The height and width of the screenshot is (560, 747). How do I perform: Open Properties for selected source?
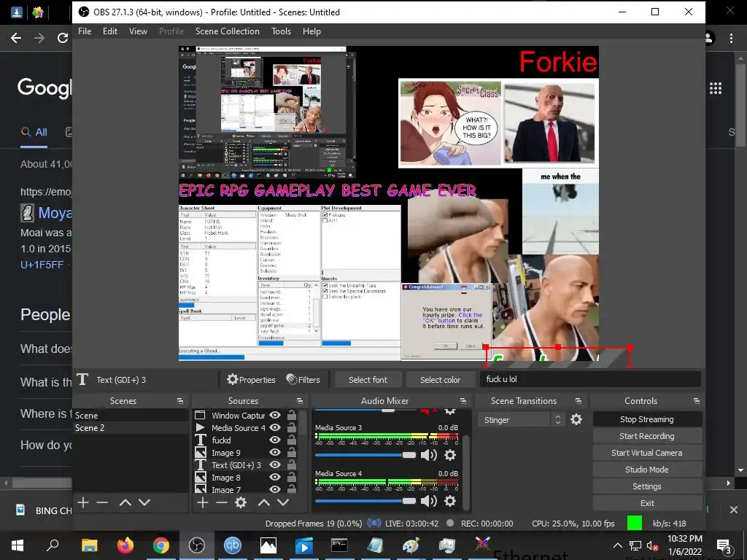coord(251,379)
